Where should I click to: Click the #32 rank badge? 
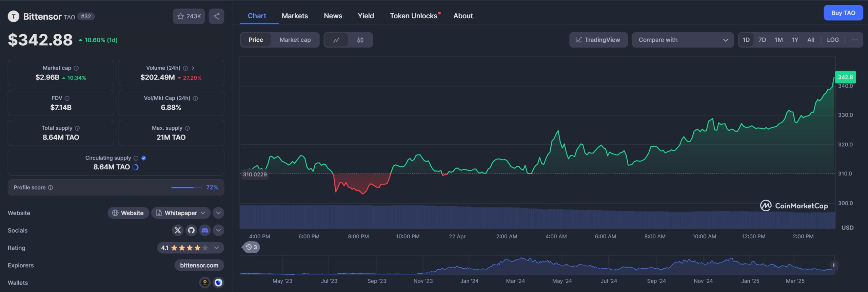(86, 16)
